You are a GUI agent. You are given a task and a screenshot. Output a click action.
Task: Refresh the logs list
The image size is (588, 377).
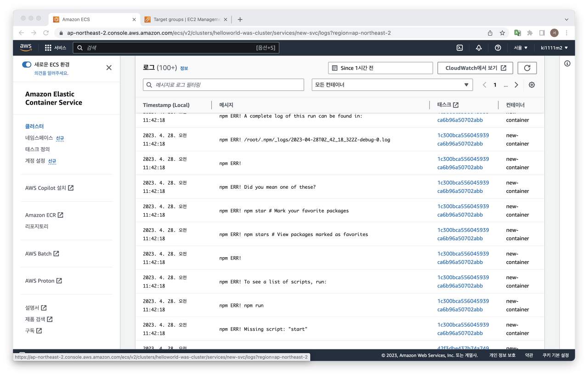pos(527,68)
